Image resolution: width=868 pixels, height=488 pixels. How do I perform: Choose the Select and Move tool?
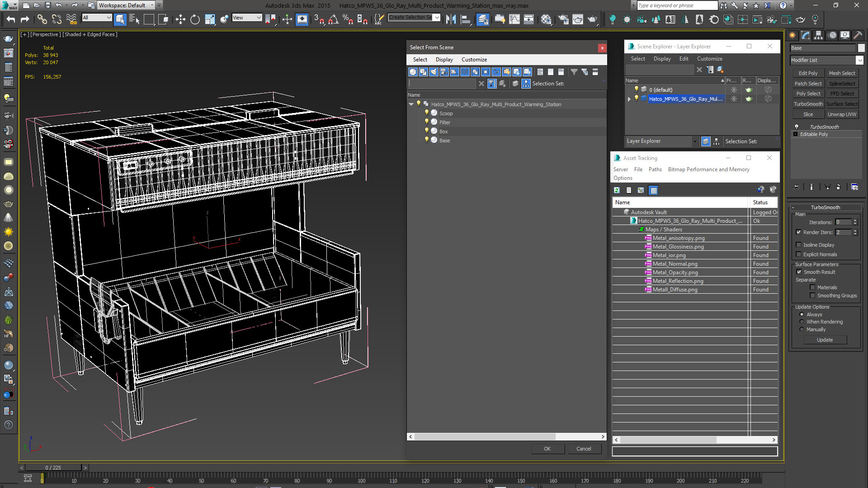click(180, 19)
